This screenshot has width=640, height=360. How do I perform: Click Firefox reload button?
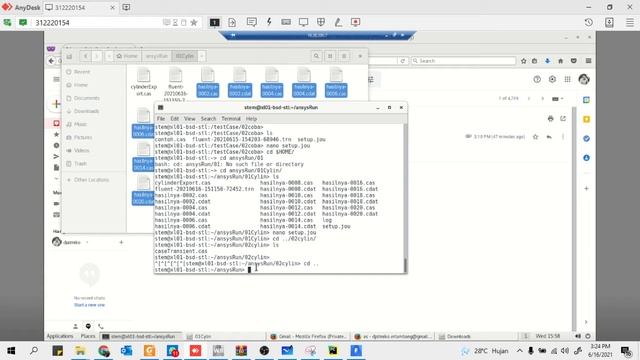[402, 60]
